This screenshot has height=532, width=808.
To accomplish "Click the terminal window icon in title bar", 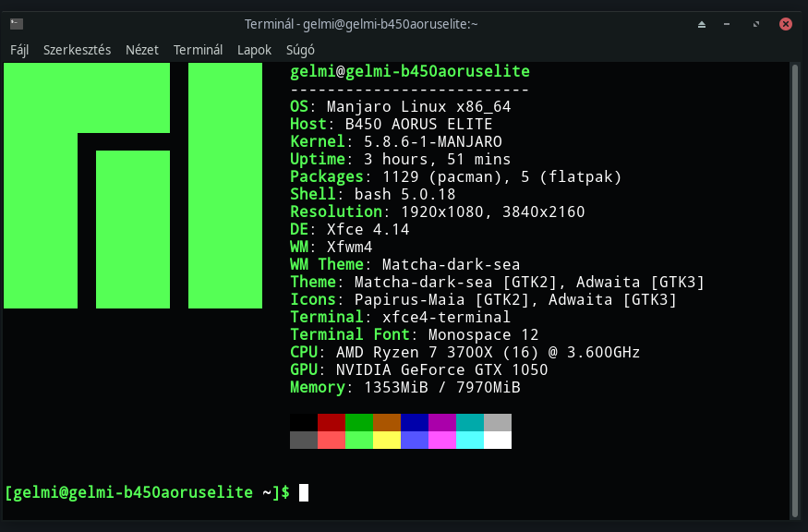I will tap(17, 24).
